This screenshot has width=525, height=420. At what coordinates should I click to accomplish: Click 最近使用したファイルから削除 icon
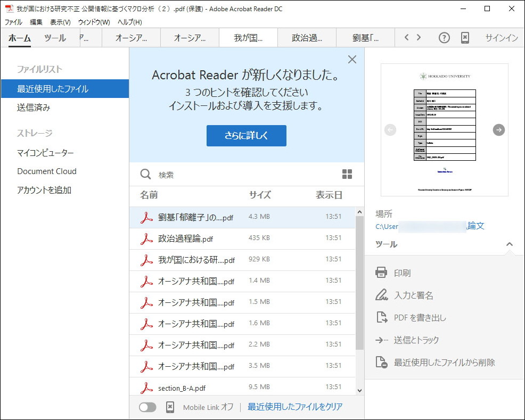pyautogui.click(x=382, y=361)
